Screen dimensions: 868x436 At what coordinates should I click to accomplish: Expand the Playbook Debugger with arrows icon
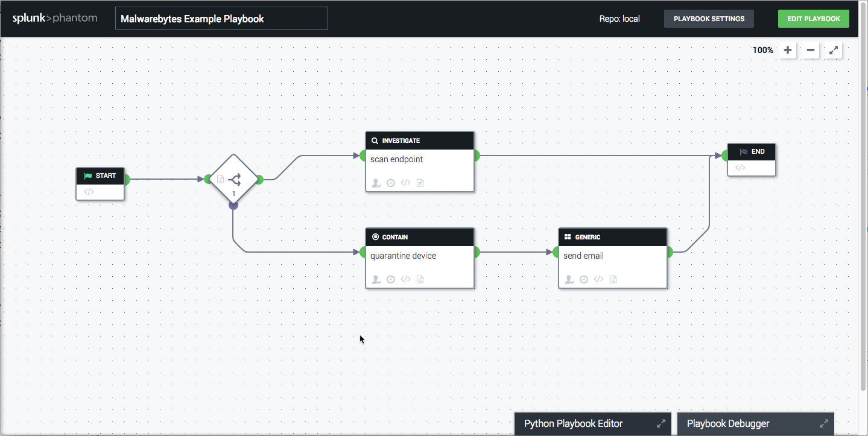(x=824, y=423)
